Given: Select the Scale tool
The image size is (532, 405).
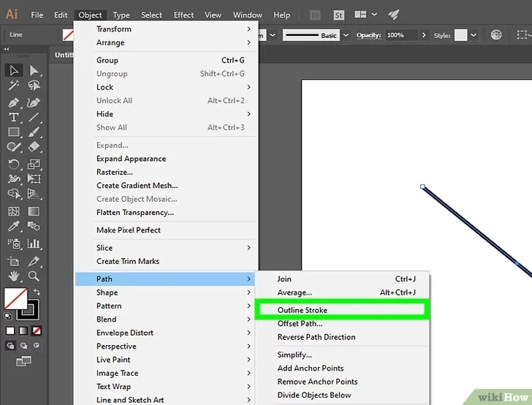Looking at the screenshot, I should tap(34, 164).
